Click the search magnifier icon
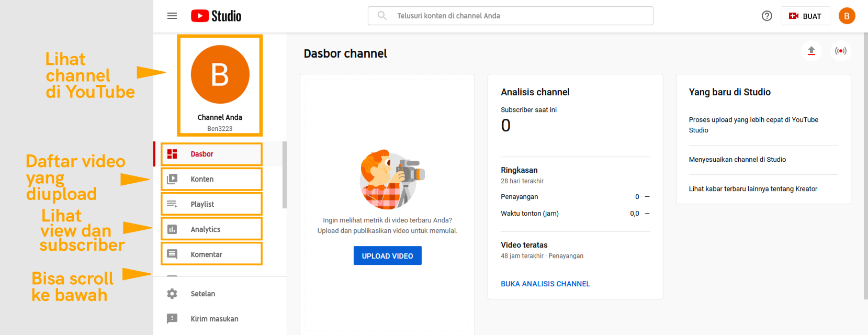Screen dimensions: 868x335 [382, 16]
